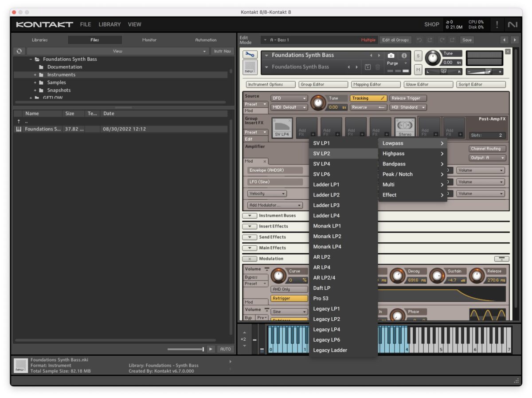Click the Channel Routing button
The image size is (532, 398).
click(488, 149)
